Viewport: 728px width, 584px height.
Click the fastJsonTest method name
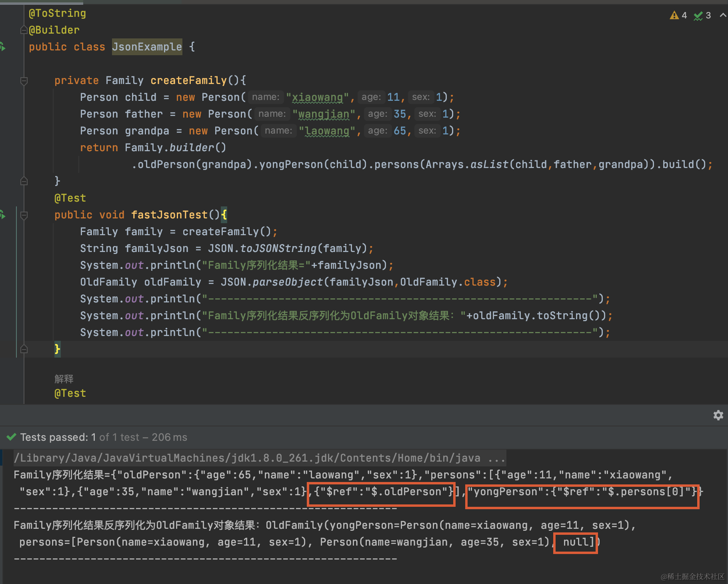tap(170, 215)
